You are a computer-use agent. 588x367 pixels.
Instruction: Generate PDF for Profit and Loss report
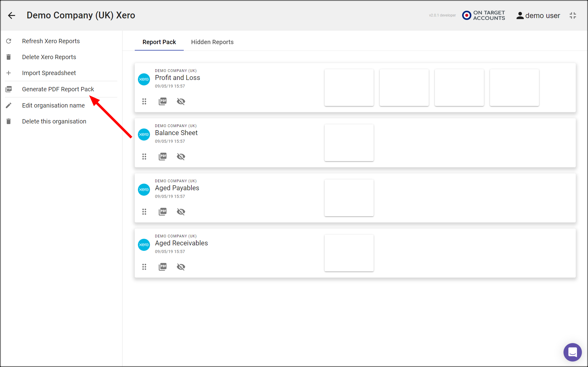tap(163, 101)
